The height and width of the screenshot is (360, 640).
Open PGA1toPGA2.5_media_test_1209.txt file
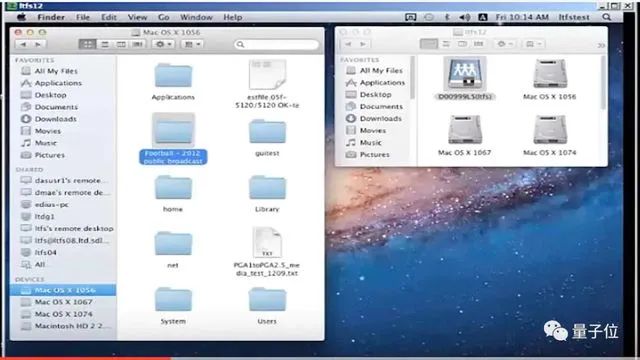[267, 243]
